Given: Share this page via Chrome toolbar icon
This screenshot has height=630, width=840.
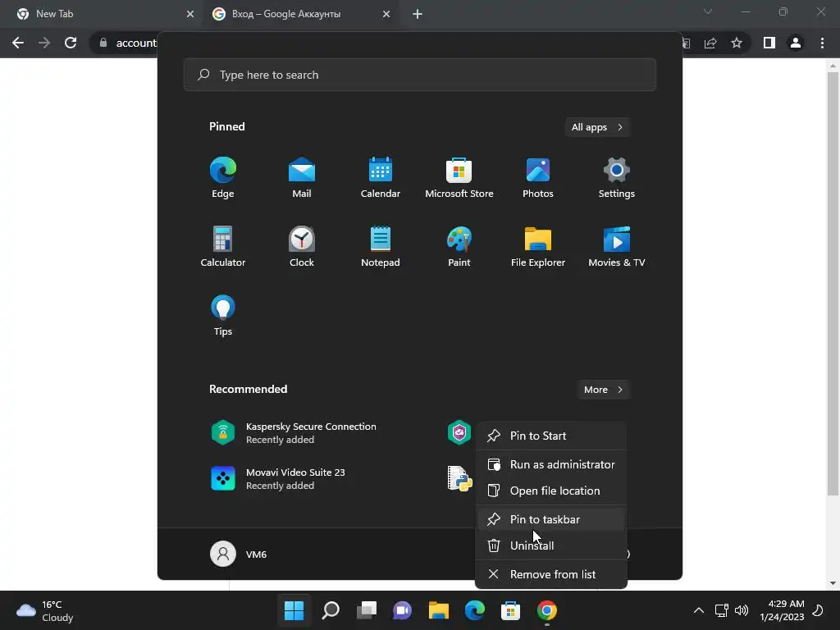Looking at the screenshot, I should tap(710, 43).
